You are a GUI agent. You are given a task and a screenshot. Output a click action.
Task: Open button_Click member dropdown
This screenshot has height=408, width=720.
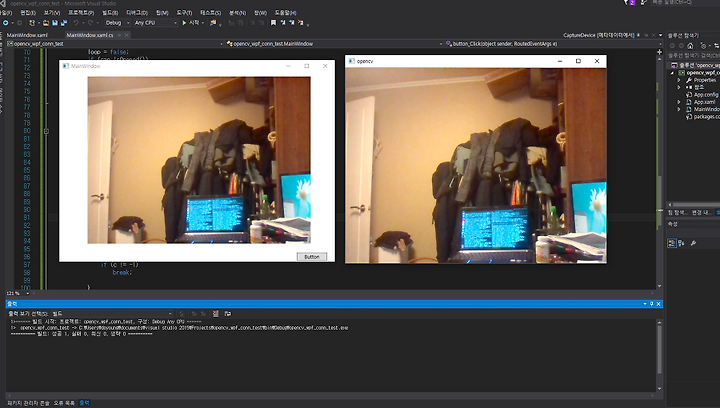click(x=553, y=44)
